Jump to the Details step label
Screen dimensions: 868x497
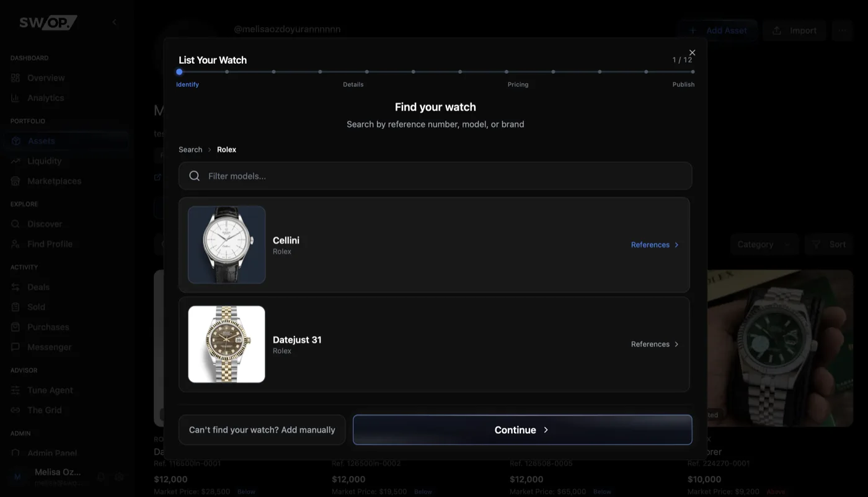coord(353,84)
